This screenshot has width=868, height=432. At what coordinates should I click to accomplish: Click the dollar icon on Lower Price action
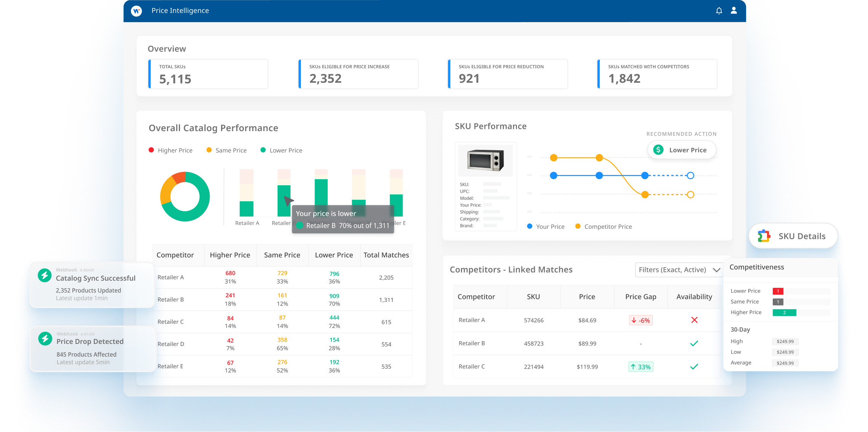pyautogui.click(x=658, y=149)
